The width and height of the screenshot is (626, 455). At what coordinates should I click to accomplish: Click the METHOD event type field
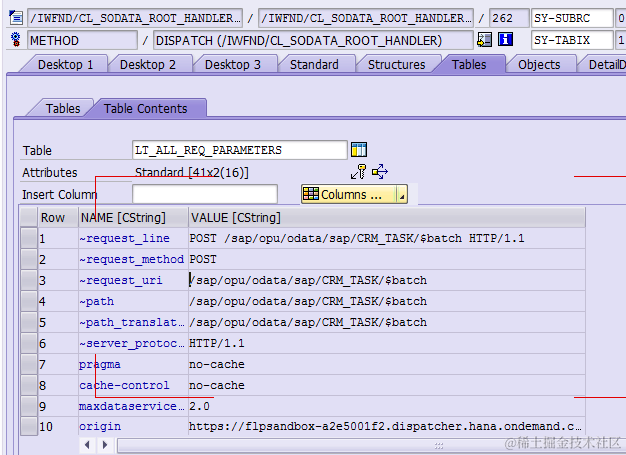coord(82,40)
